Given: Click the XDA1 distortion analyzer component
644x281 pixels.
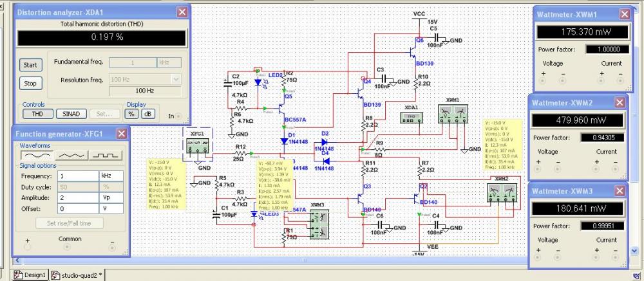Looking at the screenshot, I should point(411,118).
